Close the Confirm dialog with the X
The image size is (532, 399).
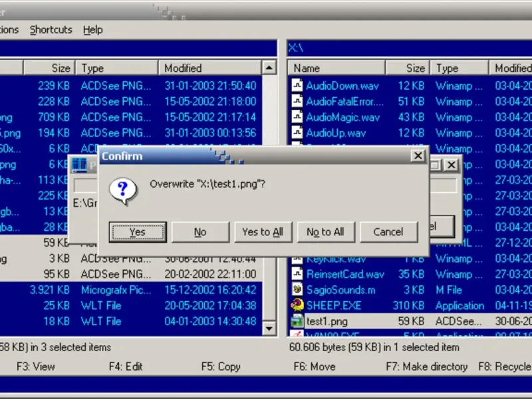418,156
